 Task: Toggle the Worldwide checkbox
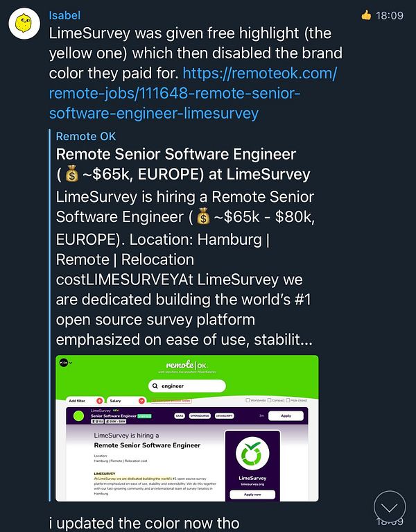click(248, 400)
